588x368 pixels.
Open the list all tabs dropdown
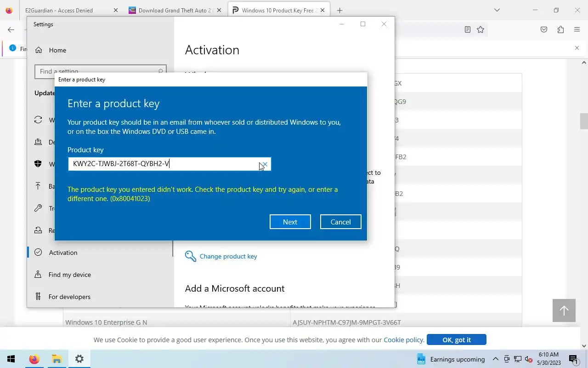[x=497, y=10]
